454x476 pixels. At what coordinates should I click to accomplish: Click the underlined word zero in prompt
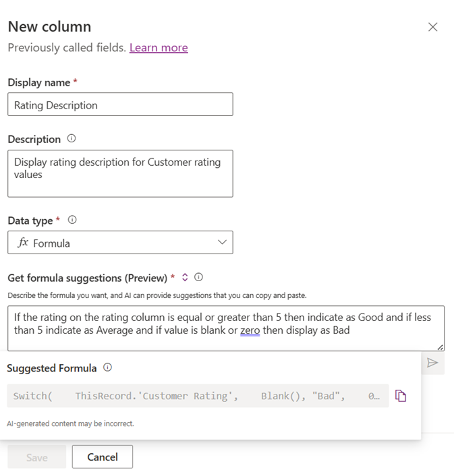click(250, 330)
